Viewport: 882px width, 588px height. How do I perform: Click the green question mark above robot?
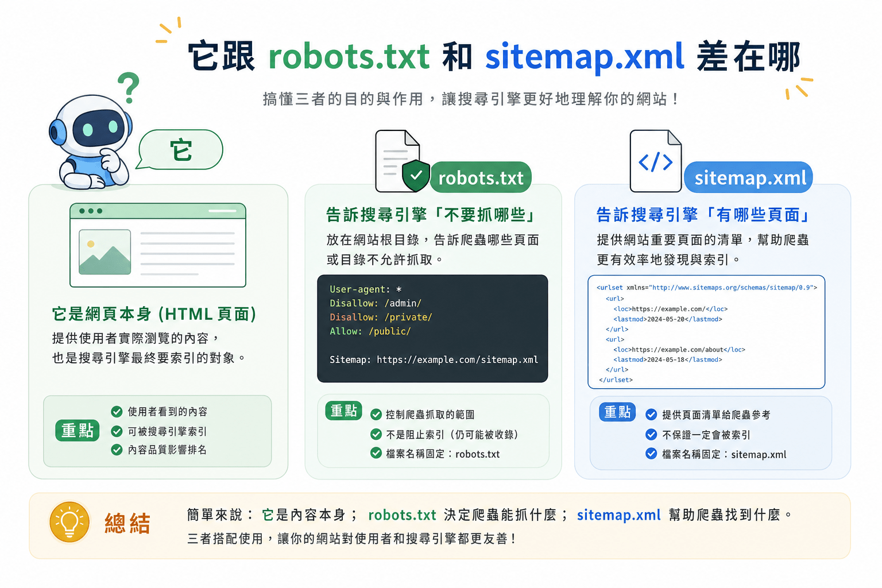click(129, 87)
